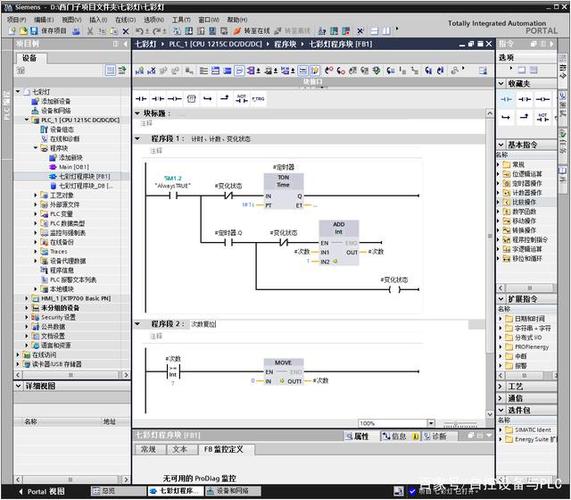
Task: Insert an empty box from LAD toolbar
Action: point(191,99)
